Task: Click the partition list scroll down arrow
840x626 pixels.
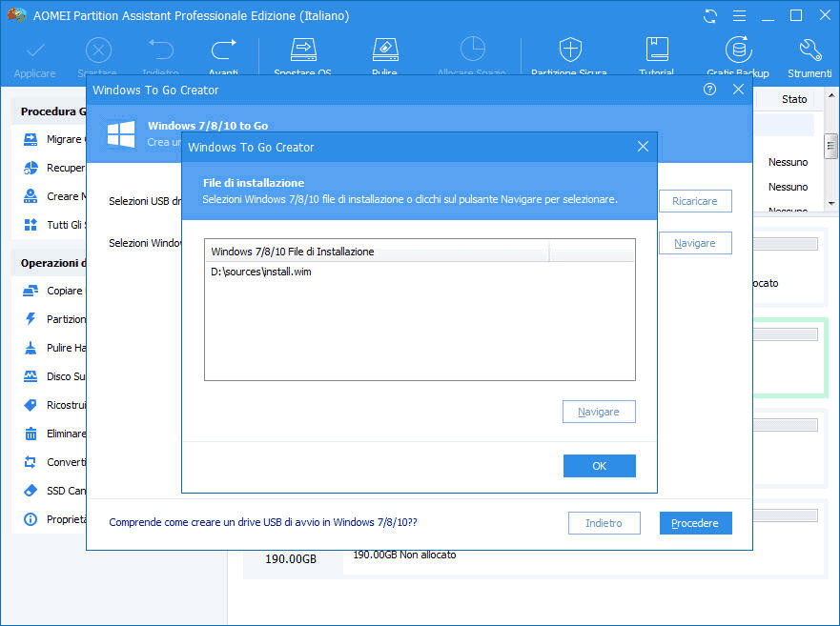Action: (830, 203)
